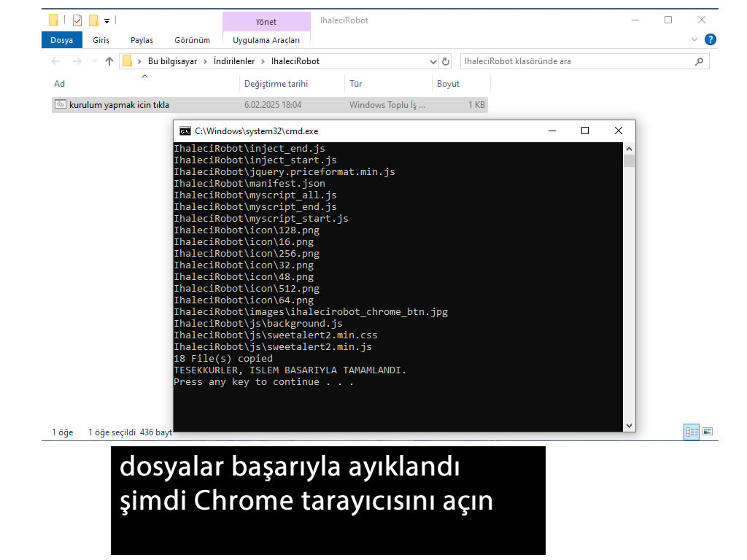Open the Görünüm ribbon tab
Screen dimensions: 747x560
coord(192,40)
